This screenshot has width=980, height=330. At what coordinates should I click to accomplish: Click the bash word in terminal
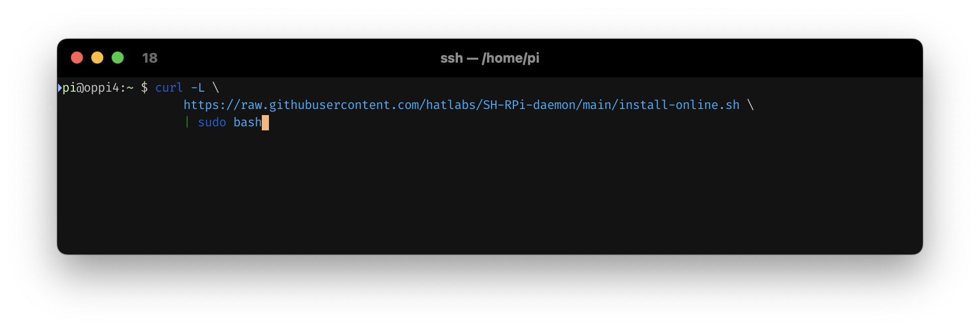[x=248, y=123]
